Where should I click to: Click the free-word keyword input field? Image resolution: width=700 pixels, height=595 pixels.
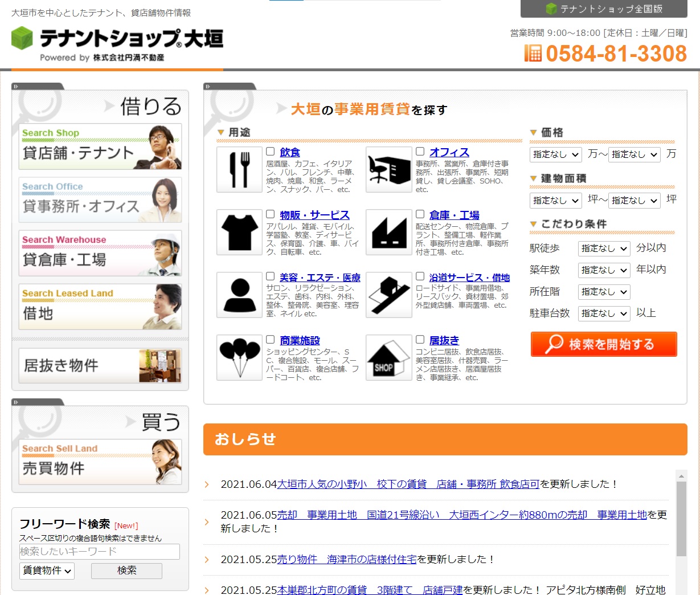(100, 552)
